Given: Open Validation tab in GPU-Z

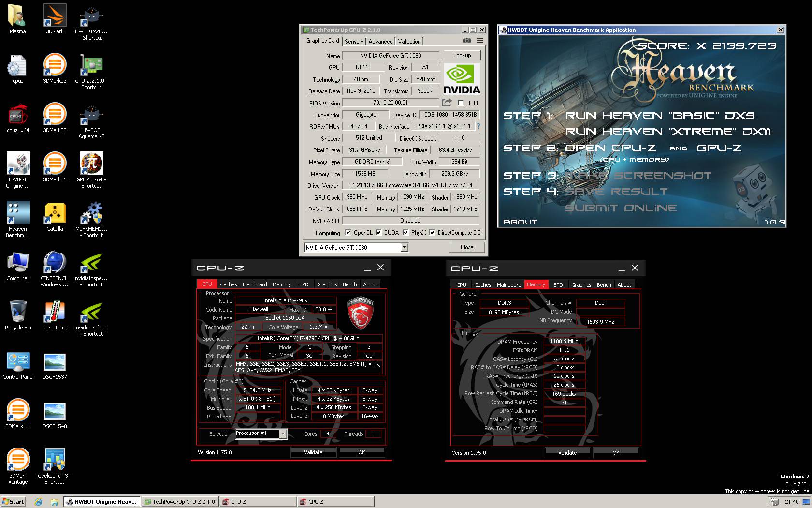Looking at the screenshot, I should click(409, 42).
